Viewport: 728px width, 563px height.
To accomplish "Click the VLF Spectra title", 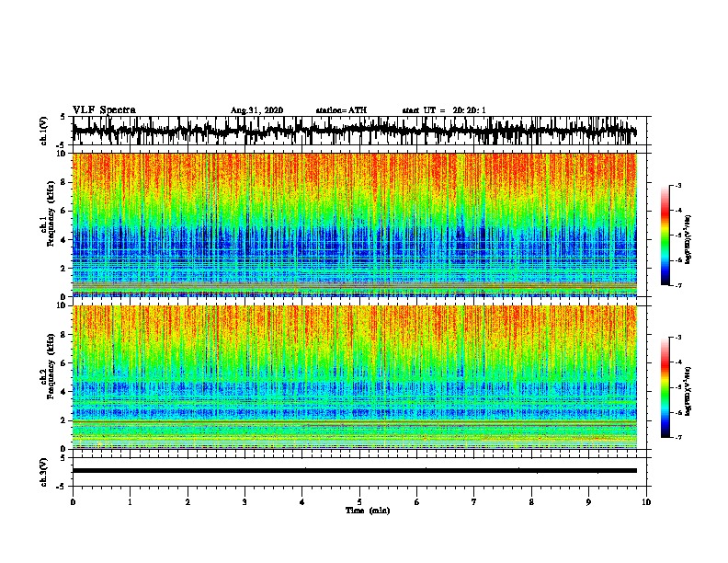I will 104,110.
